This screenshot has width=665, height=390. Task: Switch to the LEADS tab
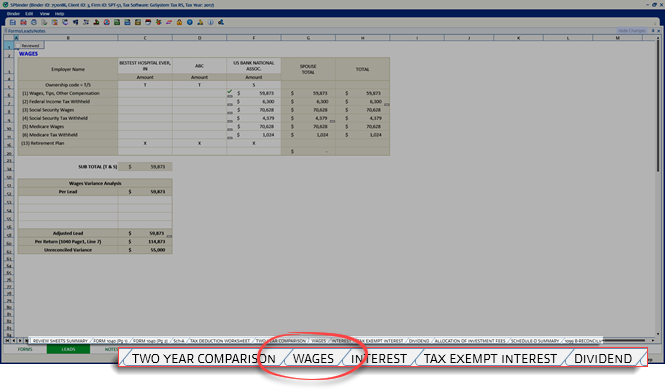click(x=68, y=349)
